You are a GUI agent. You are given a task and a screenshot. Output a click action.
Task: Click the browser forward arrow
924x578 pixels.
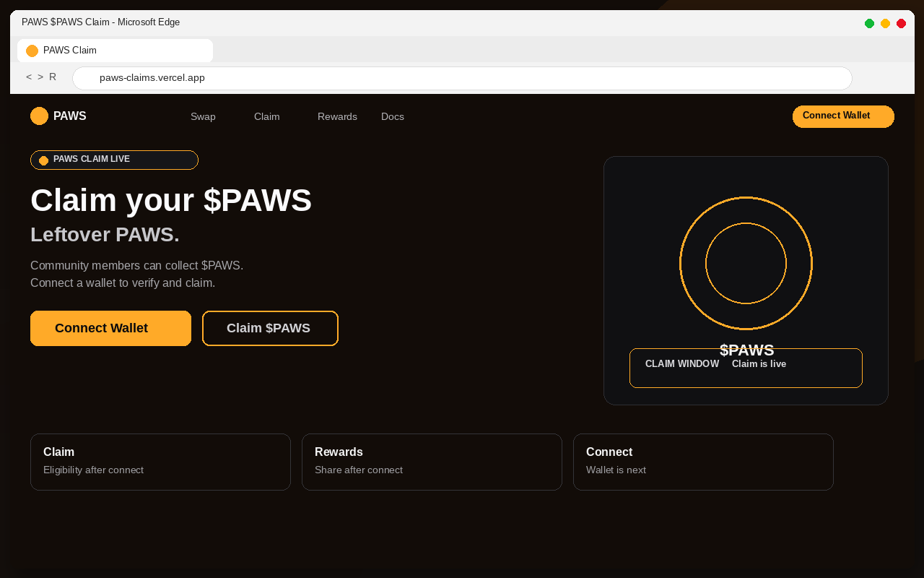click(40, 77)
